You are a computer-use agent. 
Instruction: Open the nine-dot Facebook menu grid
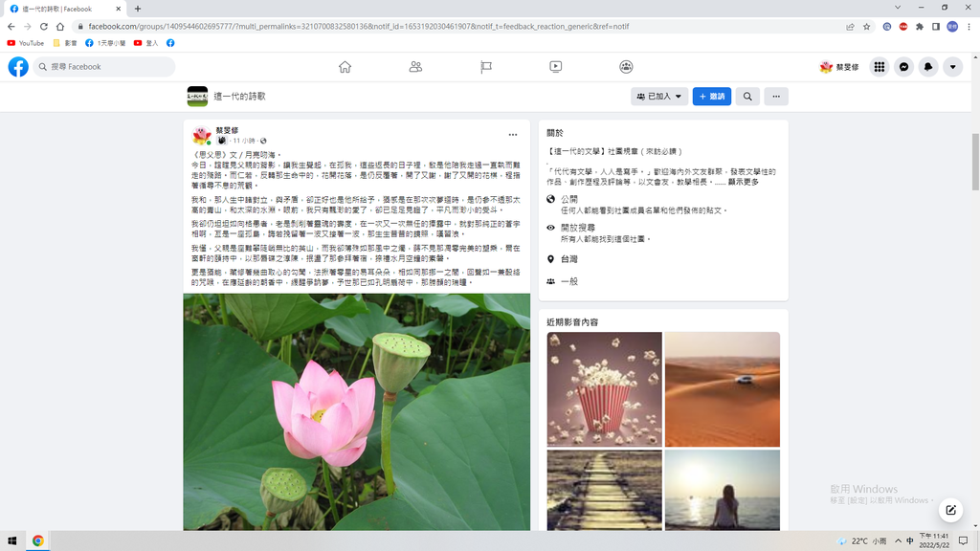879,67
